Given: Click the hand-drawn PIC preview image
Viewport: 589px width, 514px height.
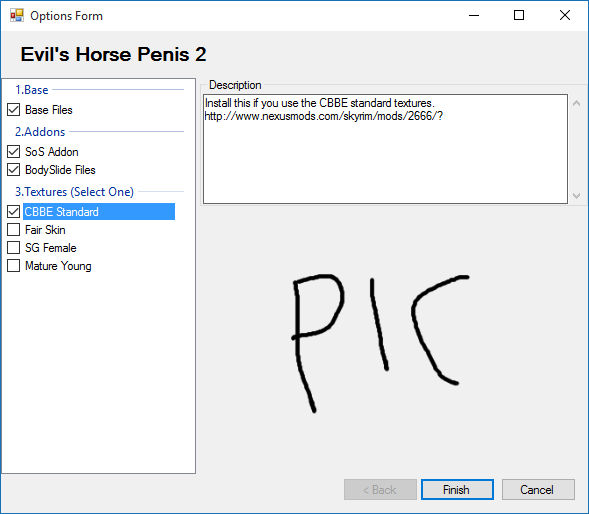Looking at the screenshot, I should tap(380, 343).
